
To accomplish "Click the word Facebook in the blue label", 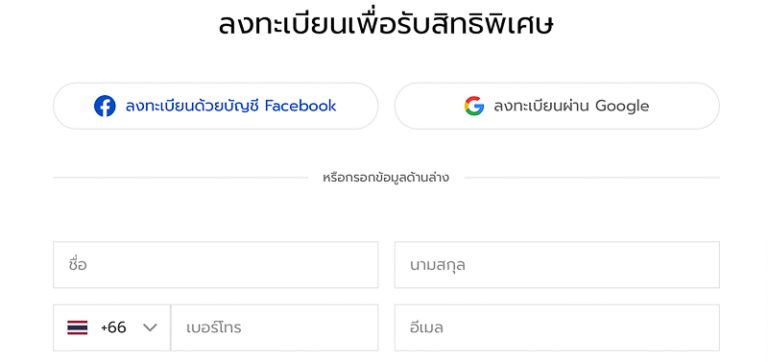I will pos(300,106).
